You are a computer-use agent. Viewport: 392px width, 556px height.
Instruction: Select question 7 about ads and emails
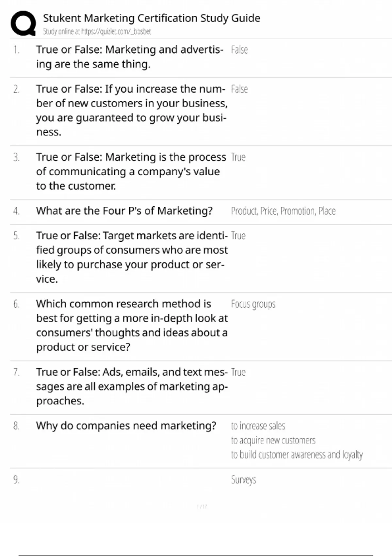(x=132, y=386)
